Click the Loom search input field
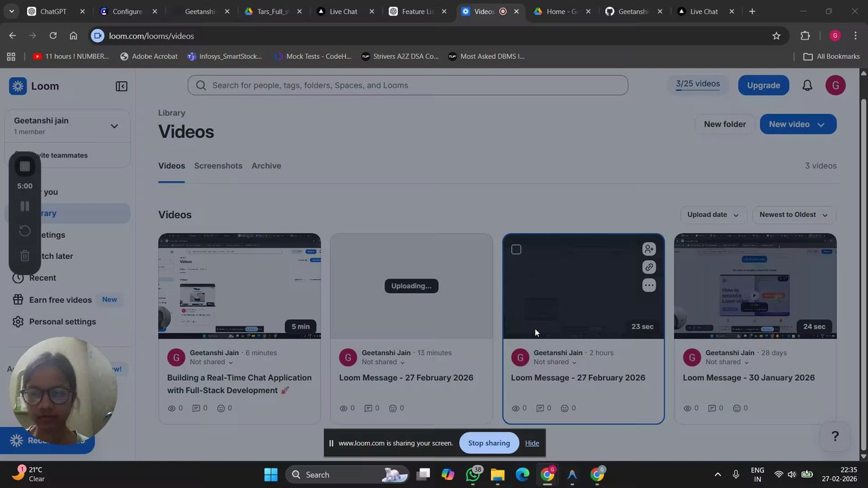 pos(408,85)
